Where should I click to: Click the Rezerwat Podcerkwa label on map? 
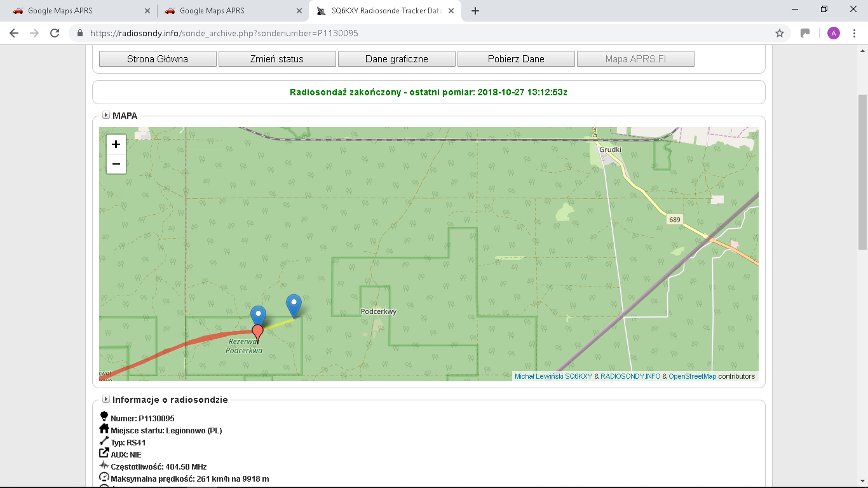coord(245,346)
